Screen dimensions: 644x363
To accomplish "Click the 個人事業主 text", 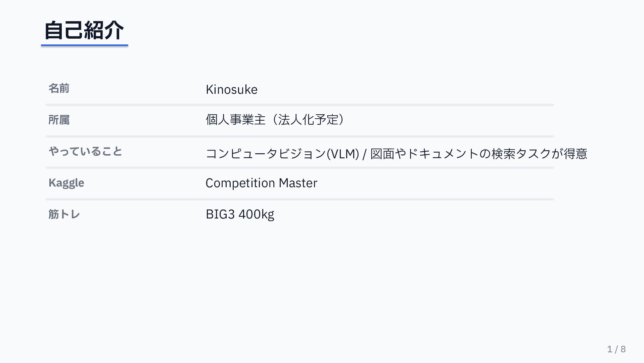I will point(235,120).
